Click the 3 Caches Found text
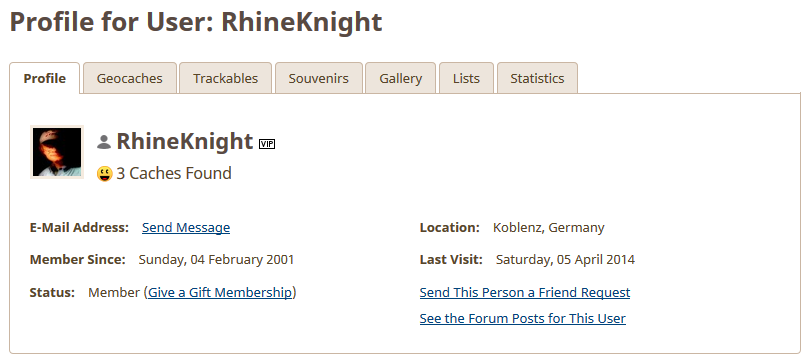 pyautogui.click(x=174, y=174)
